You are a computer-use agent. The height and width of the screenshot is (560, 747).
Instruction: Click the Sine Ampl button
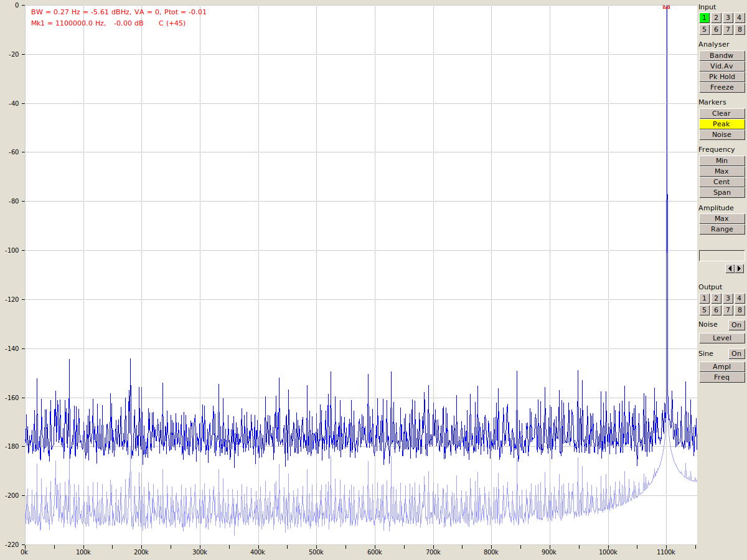click(x=721, y=366)
